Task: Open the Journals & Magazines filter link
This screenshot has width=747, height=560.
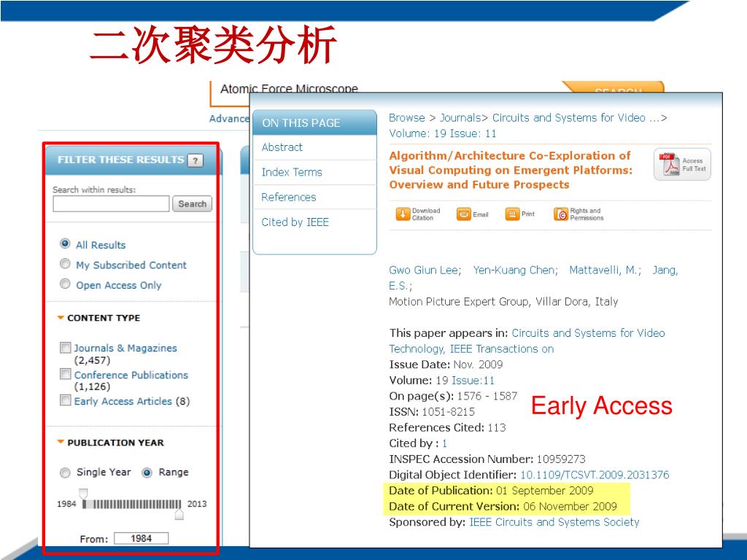Action: click(x=125, y=348)
